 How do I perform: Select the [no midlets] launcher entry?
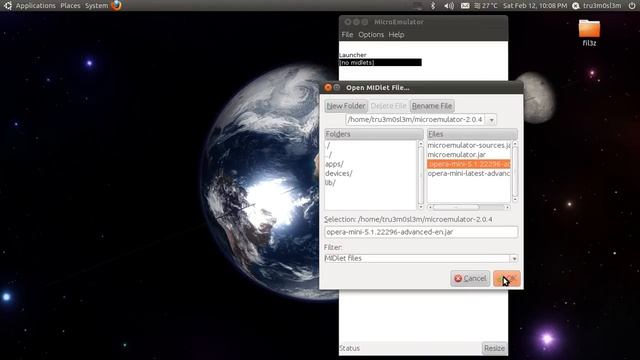[x=380, y=62]
